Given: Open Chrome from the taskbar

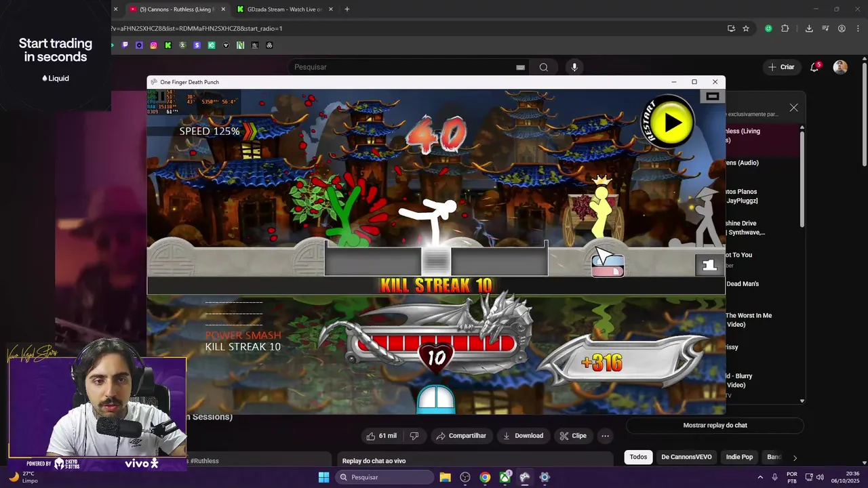Looking at the screenshot, I should pos(485,477).
